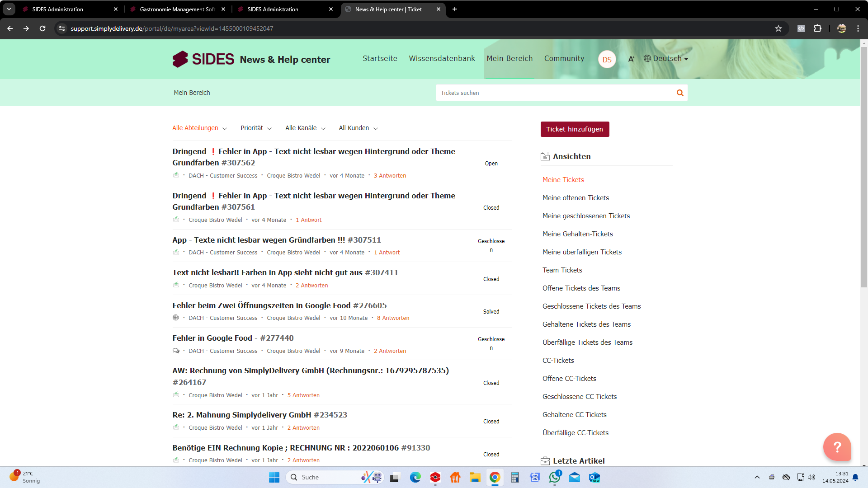This screenshot has height=488, width=868.
Task: Select Meine offenen Tickets view
Action: [576, 197]
